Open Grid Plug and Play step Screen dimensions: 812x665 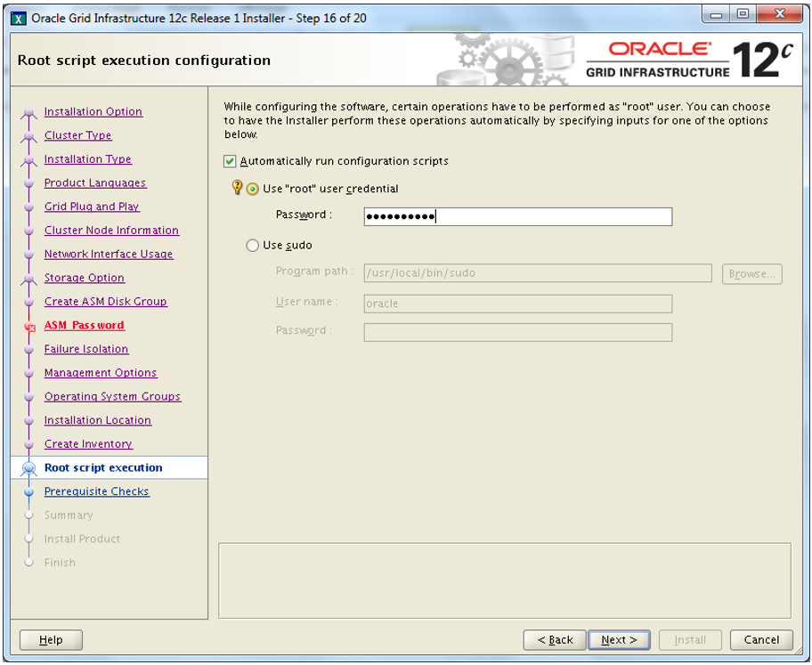92,207
